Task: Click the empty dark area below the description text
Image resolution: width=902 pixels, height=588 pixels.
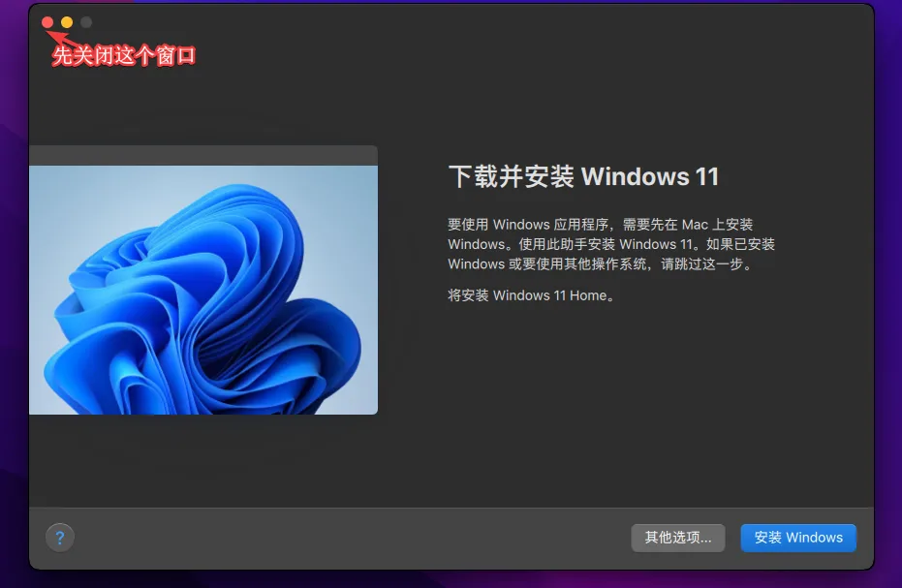Action: click(x=620, y=407)
